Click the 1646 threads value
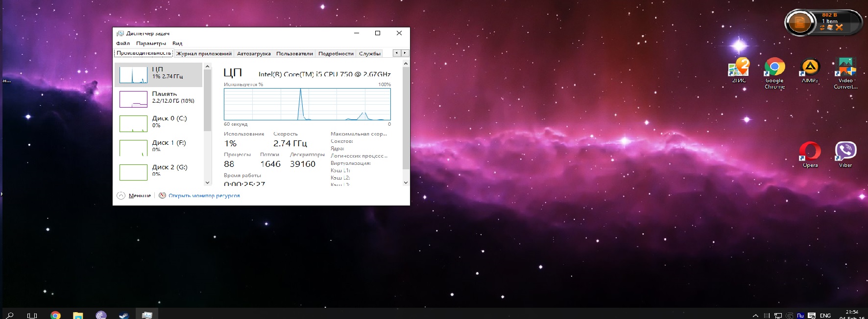Image resolution: width=868 pixels, height=319 pixels. point(270,164)
